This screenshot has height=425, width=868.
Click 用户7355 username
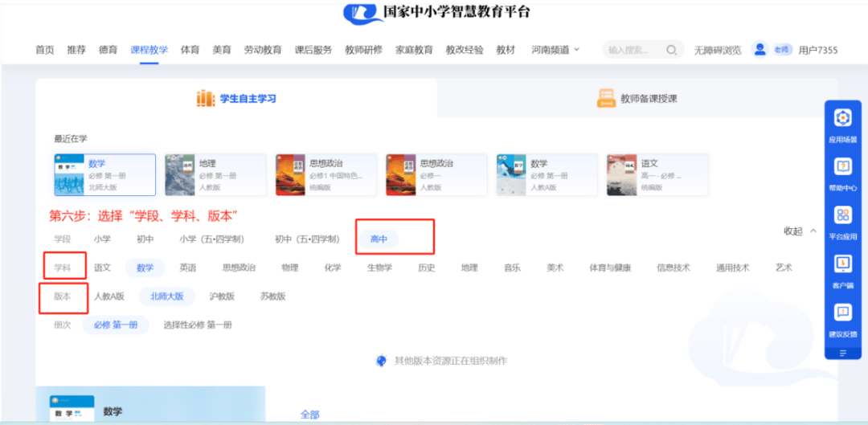coord(818,50)
